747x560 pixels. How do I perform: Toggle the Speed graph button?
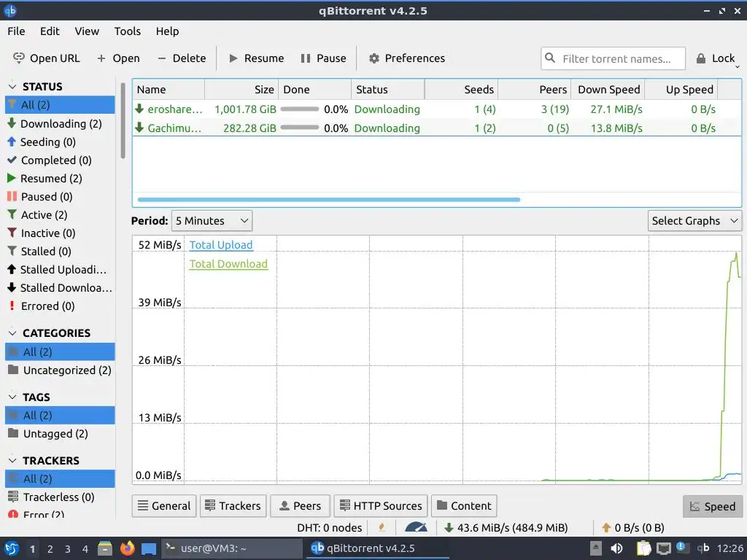pyautogui.click(x=712, y=506)
